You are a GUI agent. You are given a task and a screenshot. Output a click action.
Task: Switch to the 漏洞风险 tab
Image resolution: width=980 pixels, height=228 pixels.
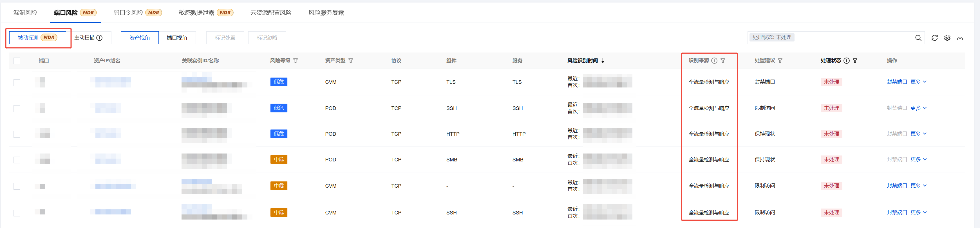pyautogui.click(x=25, y=13)
